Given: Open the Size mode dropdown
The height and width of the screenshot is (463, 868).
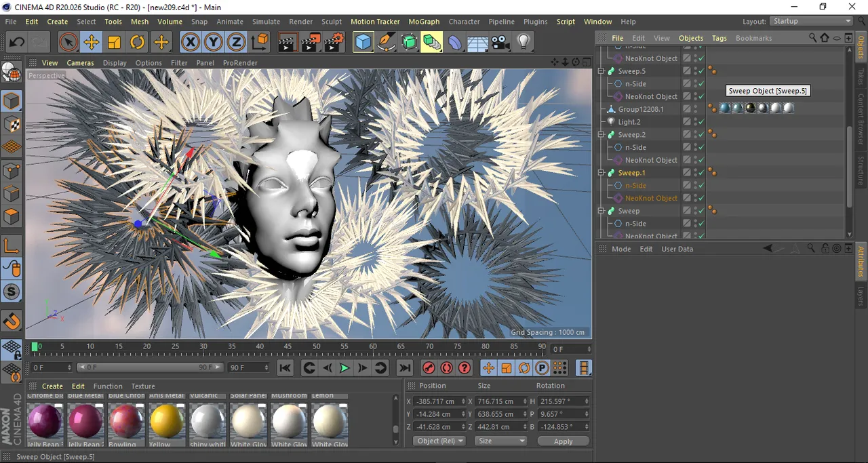Looking at the screenshot, I should [500, 441].
